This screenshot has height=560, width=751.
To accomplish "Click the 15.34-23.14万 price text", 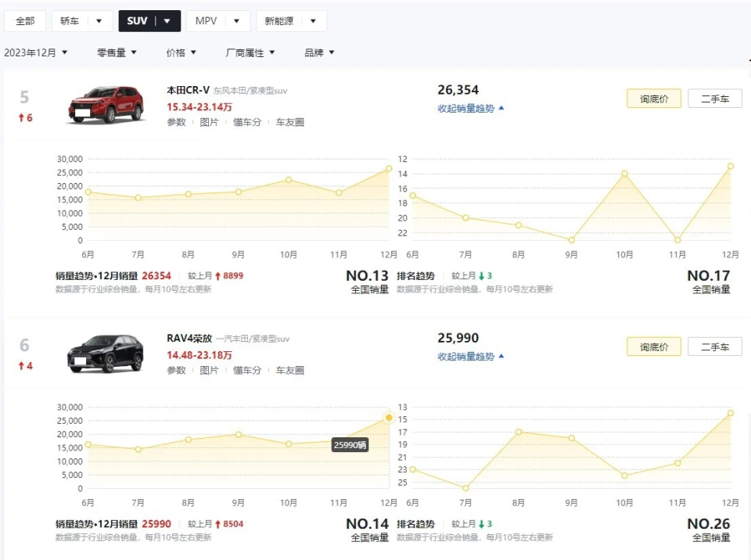I will click(199, 107).
